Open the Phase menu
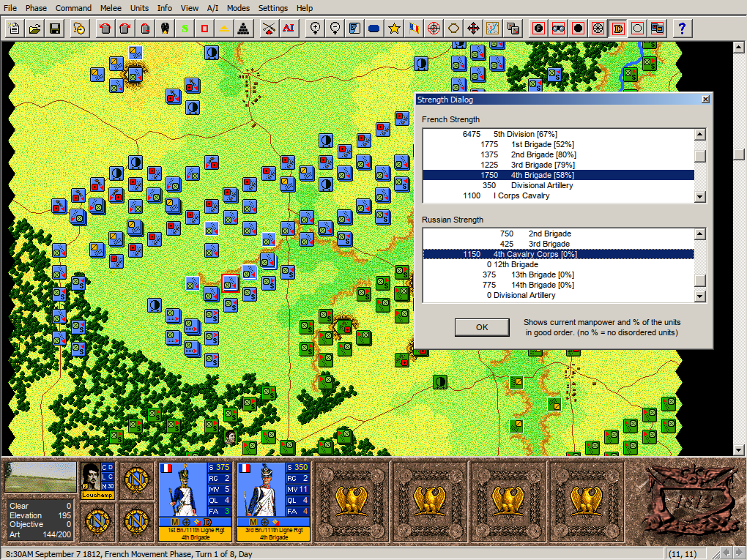The image size is (747, 560). (x=36, y=8)
